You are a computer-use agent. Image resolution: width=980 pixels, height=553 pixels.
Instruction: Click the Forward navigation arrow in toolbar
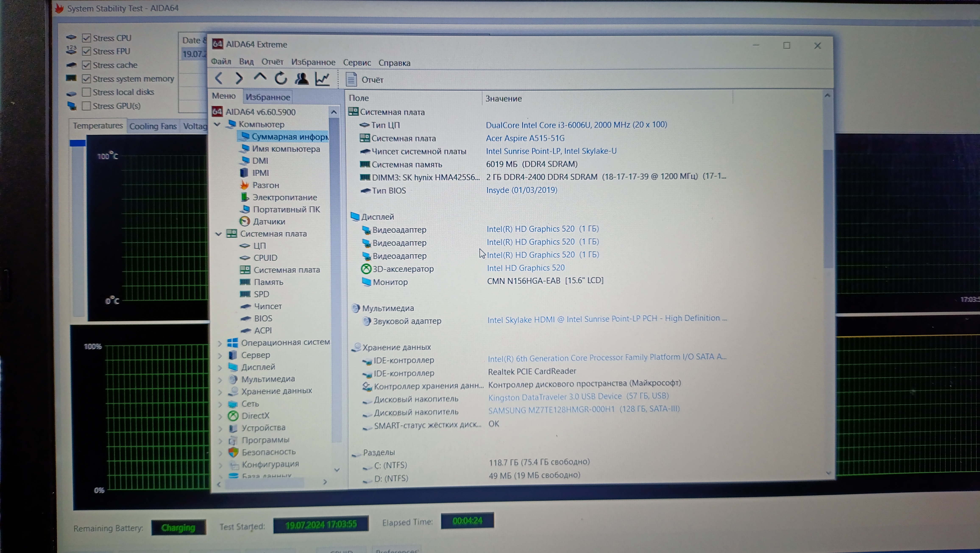click(239, 78)
